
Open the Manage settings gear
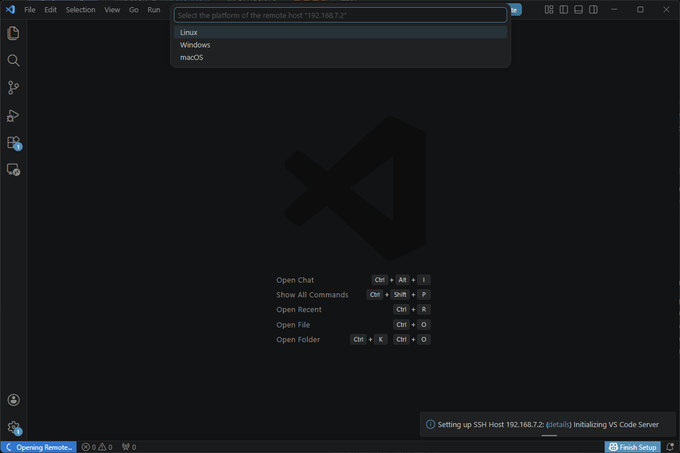(13, 427)
